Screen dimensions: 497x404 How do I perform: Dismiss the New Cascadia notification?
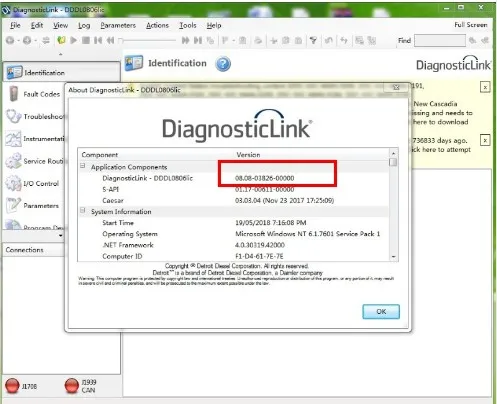pos(485,87)
